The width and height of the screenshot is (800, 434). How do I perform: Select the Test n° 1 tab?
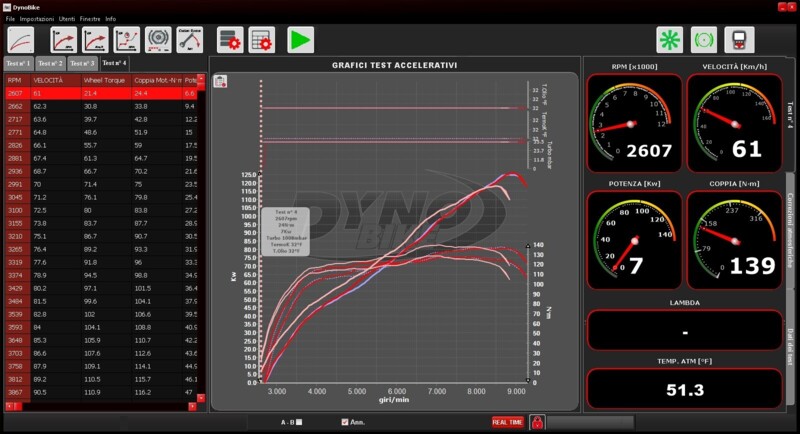click(18, 63)
